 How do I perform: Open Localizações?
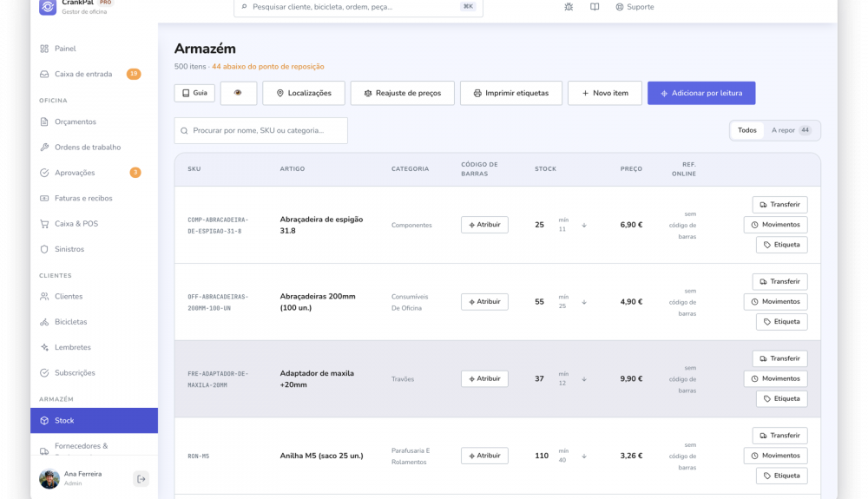tap(303, 93)
